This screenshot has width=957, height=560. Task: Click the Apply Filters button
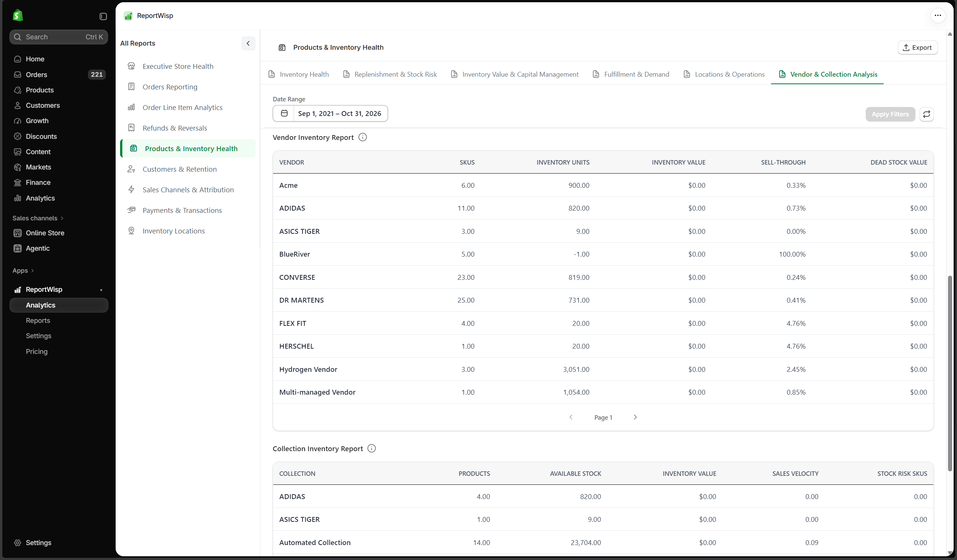click(x=890, y=114)
